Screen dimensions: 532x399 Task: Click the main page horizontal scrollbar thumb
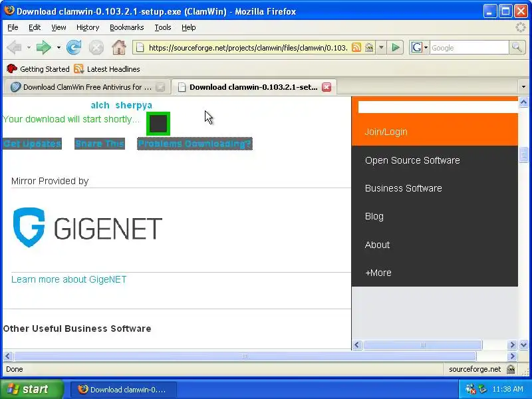pos(245,356)
